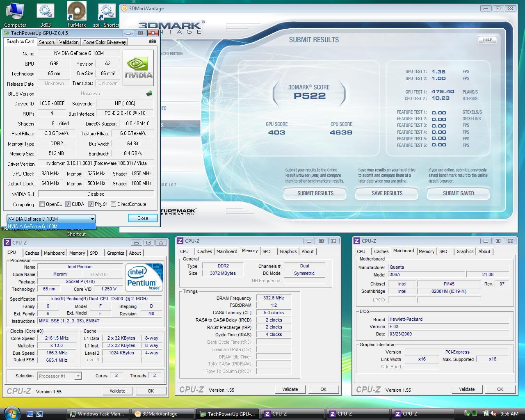
Task: Click the Specification field Pentium Dual T3400
Action: (x=100, y=299)
